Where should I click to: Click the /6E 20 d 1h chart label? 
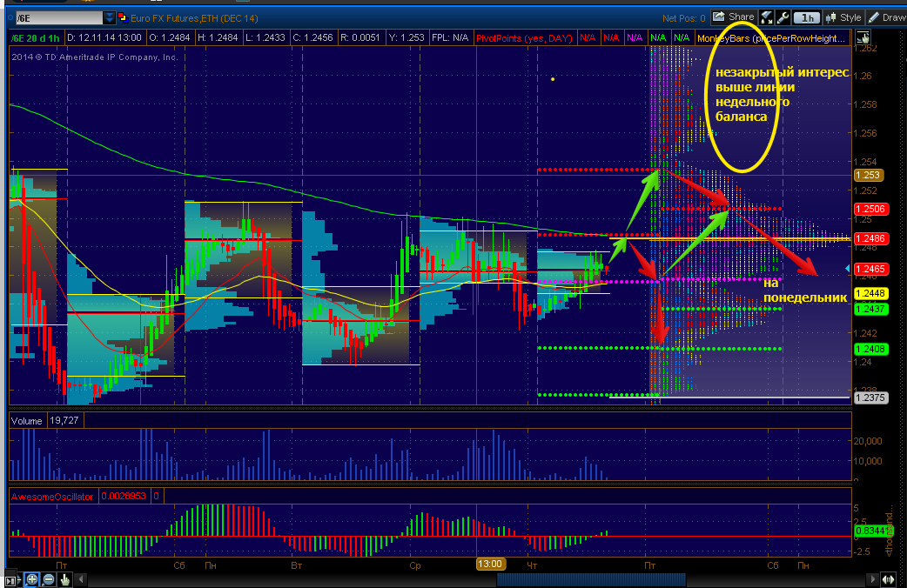[37, 38]
